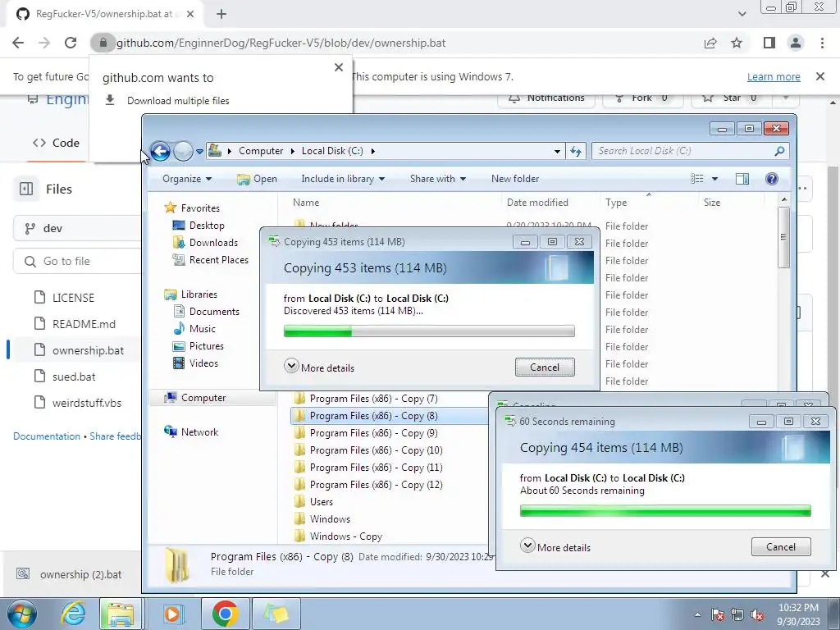The width and height of the screenshot is (840, 630).
Task: Sort by the Size column header
Action: click(x=712, y=203)
